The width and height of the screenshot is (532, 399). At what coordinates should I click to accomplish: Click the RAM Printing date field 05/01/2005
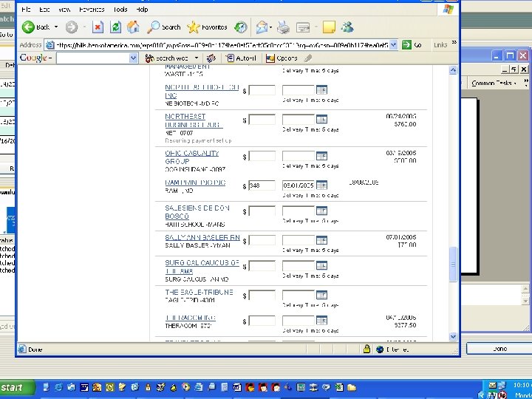pos(299,185)
